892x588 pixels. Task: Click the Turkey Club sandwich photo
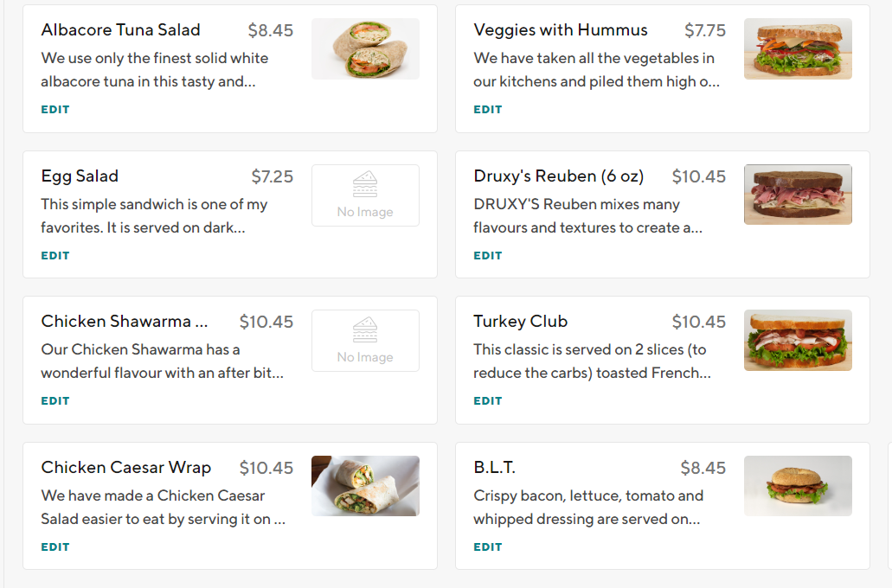(798, 341)
